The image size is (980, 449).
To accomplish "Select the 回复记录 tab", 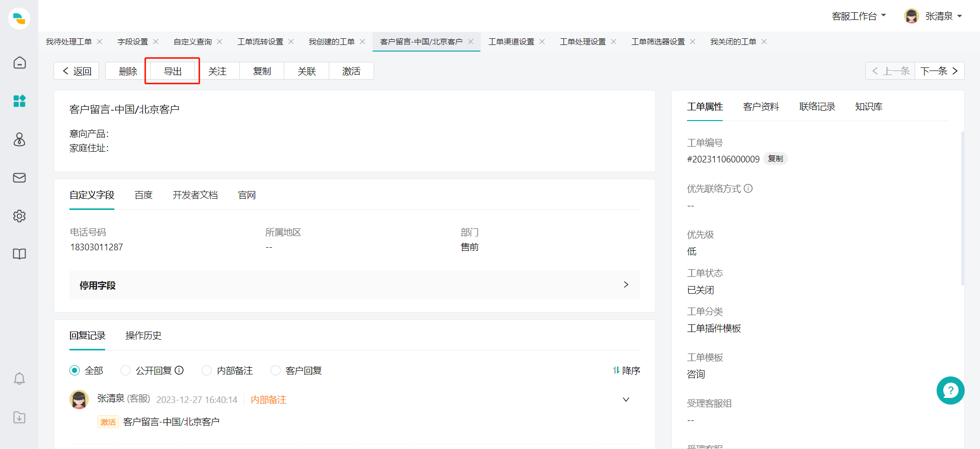I will click(x=87, y=336).
